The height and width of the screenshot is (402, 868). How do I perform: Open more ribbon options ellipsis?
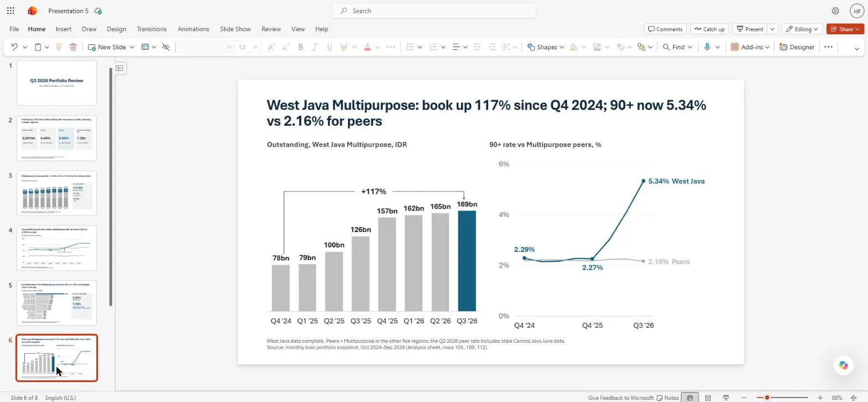pyautogui.click(x=828, y=47)
